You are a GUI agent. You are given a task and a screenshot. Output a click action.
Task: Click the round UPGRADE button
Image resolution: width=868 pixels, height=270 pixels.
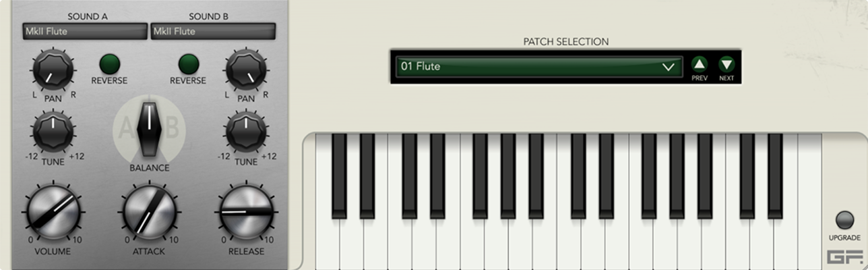click(844, 220)
